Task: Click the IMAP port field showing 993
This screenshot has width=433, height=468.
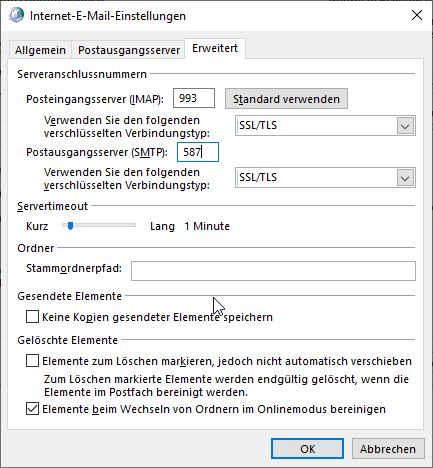Action: point(194,98)
